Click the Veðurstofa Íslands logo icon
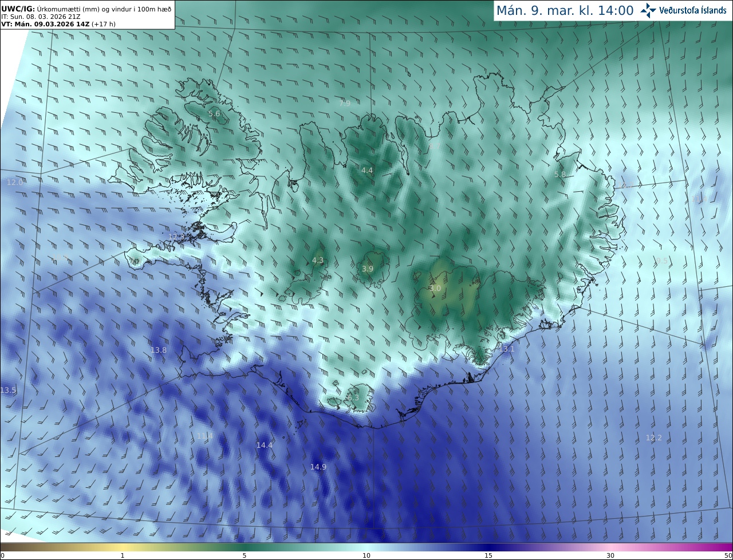Image resolution: width=733 pixels, height=560 pixels. pyautogui.click(x=648, y=10)
